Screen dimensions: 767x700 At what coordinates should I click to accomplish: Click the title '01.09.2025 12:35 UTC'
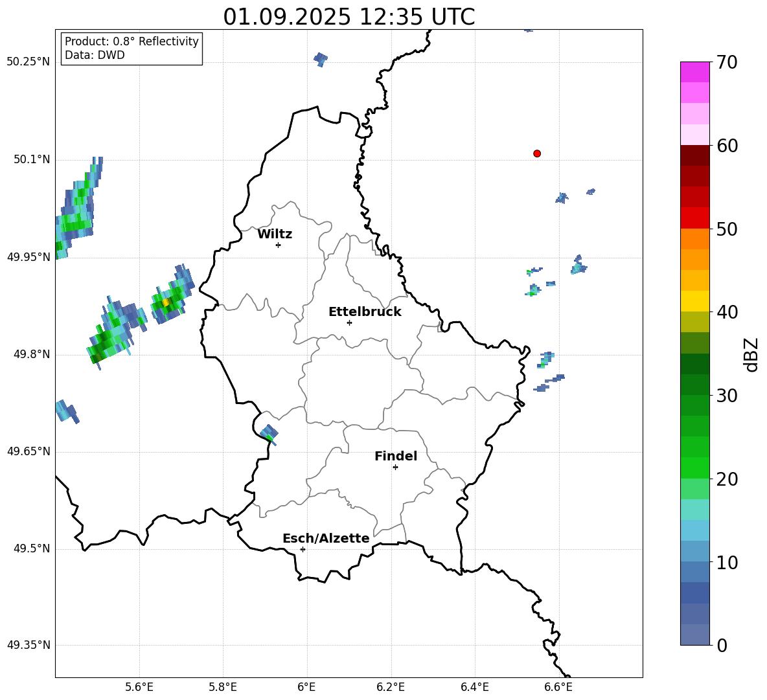tap(349, 17)
